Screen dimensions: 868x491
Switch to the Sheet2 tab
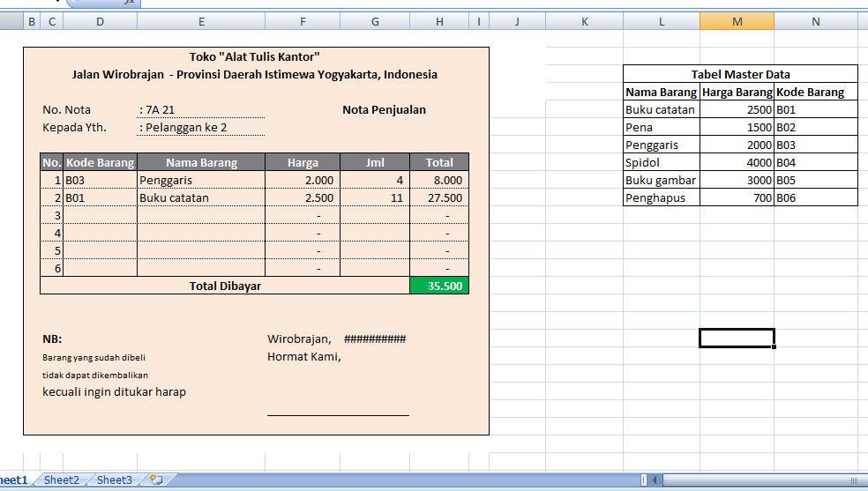[x=62, y=480]
